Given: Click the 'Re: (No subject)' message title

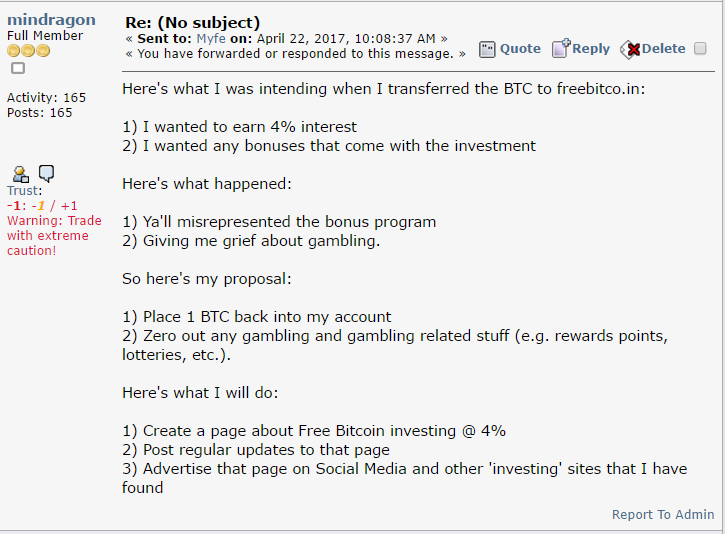Looking at the screenshot, I should pos(192,23).
